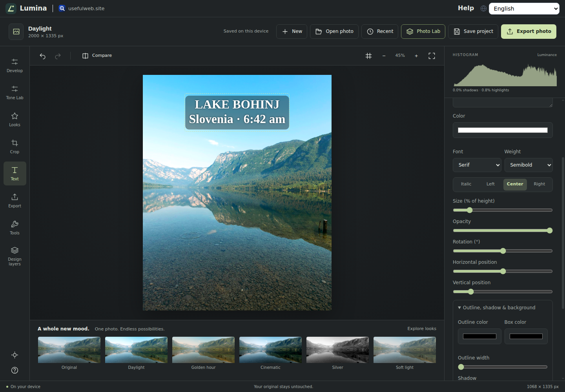Align text to the Right

click(x=539, y=184)
